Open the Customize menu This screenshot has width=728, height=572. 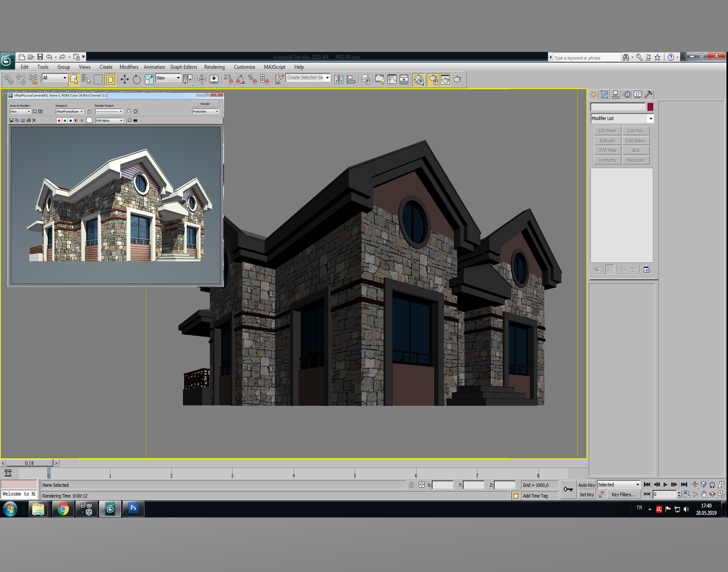tap(244, 67)
